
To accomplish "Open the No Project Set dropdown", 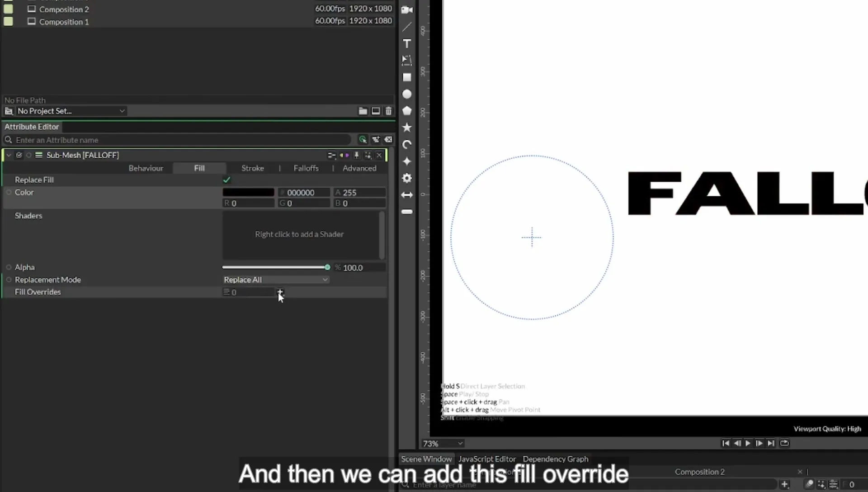I will coord(71,111).
